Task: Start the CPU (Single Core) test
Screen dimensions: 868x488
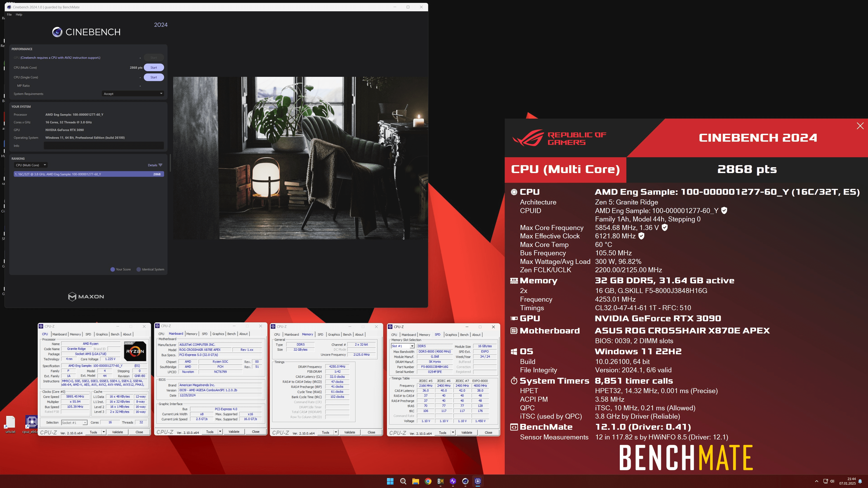Action: (154, 77)
